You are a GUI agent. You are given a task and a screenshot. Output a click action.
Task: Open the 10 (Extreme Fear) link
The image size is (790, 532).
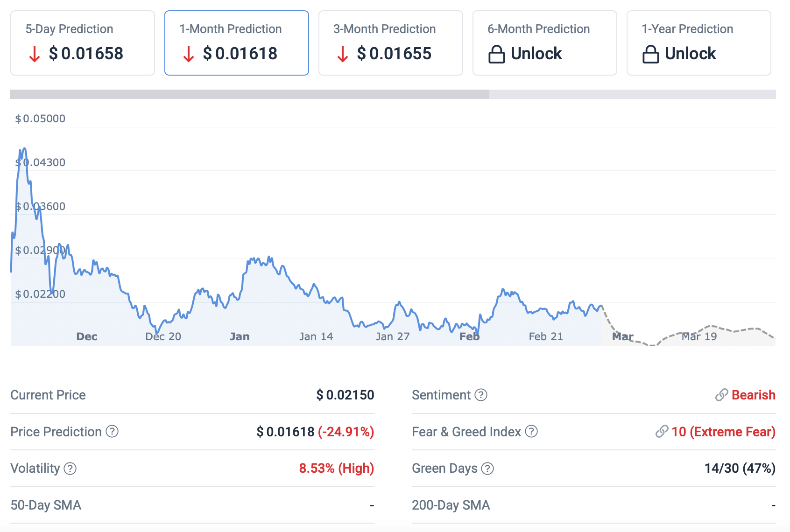tap(723, 432)
